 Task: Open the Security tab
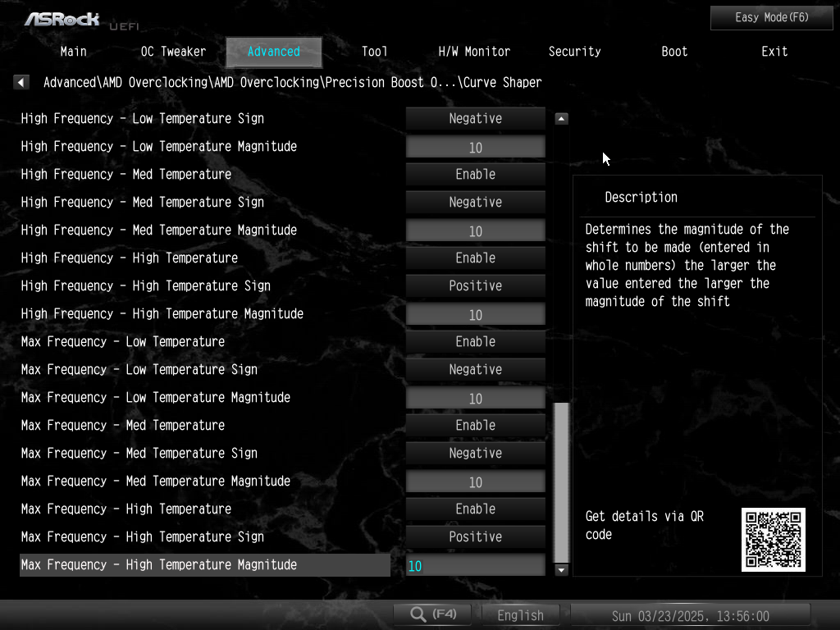[x=574, y=52]
